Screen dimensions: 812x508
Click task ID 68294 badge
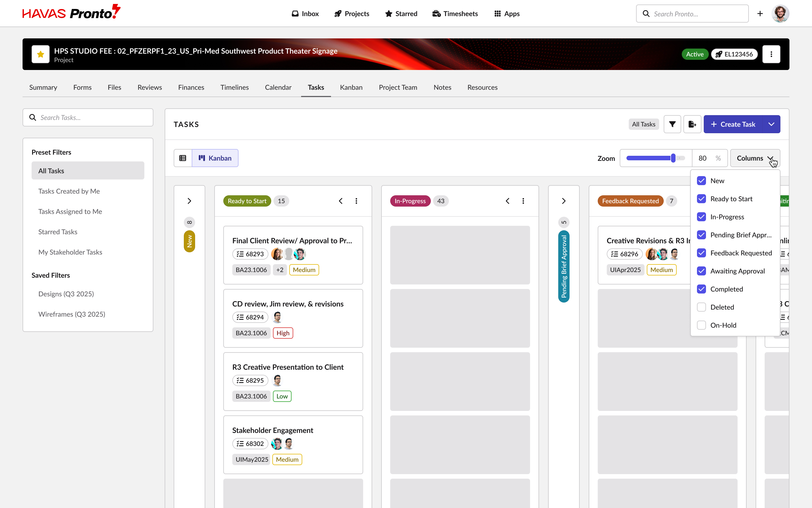point(250,317)
